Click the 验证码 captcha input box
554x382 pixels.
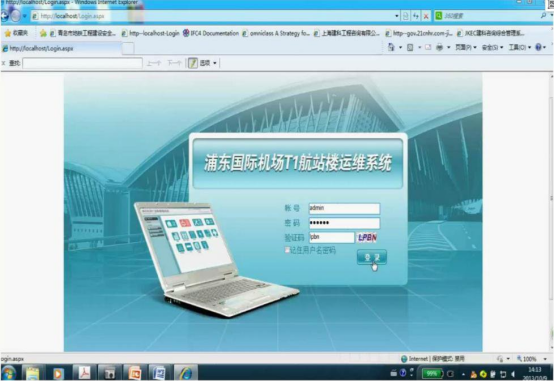coord(332,237)
